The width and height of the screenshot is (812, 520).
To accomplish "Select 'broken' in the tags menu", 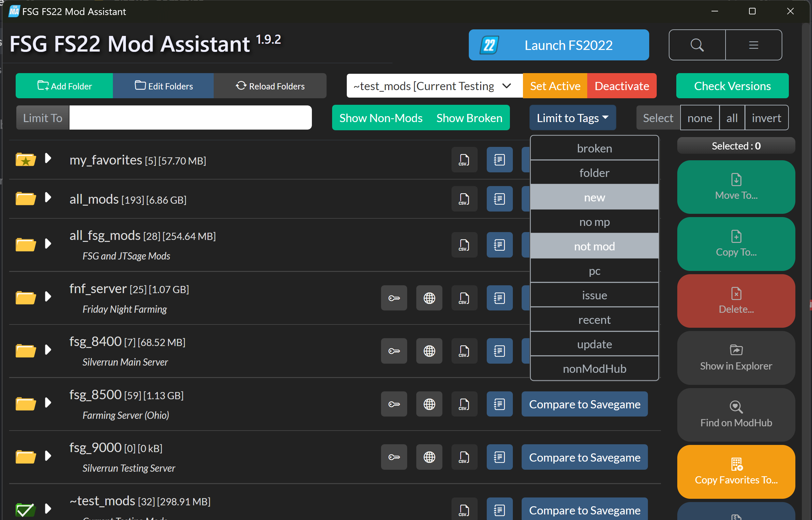I will pos(594,148).
